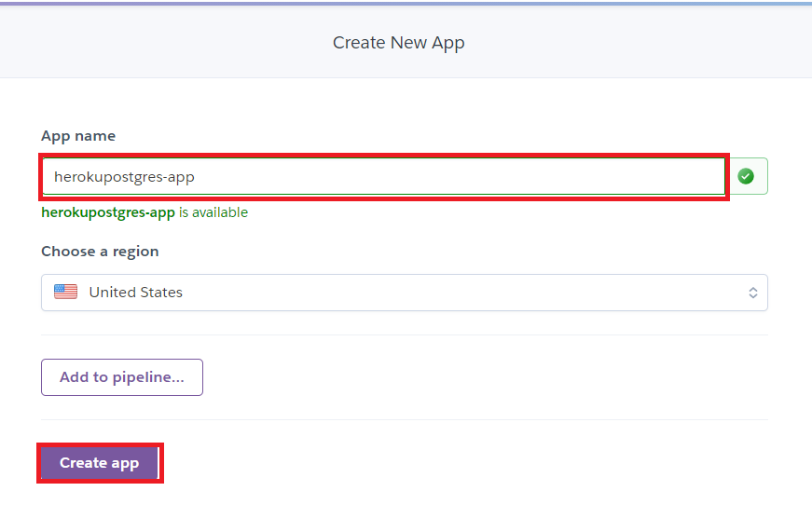This screenshot has height=532, width=812.
Task: Click the bold green herokupostgres-app availability text
Action: pos(108,212)
